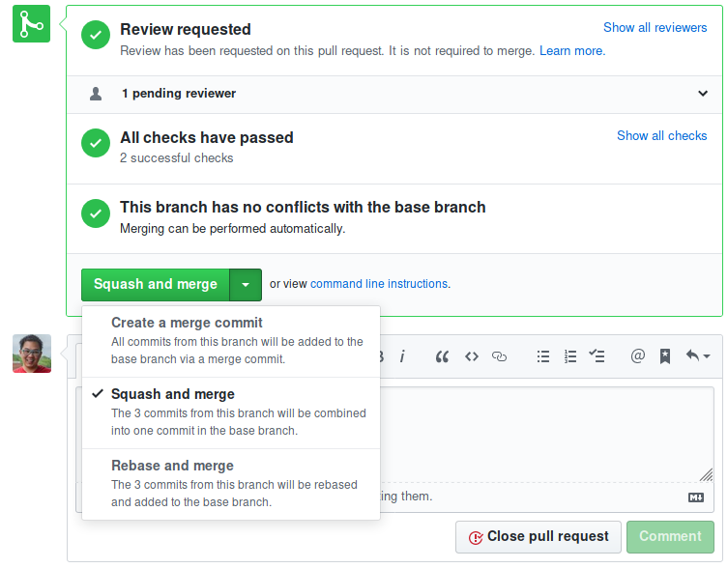Click the user avatar thumbnail

pos(32,354)
